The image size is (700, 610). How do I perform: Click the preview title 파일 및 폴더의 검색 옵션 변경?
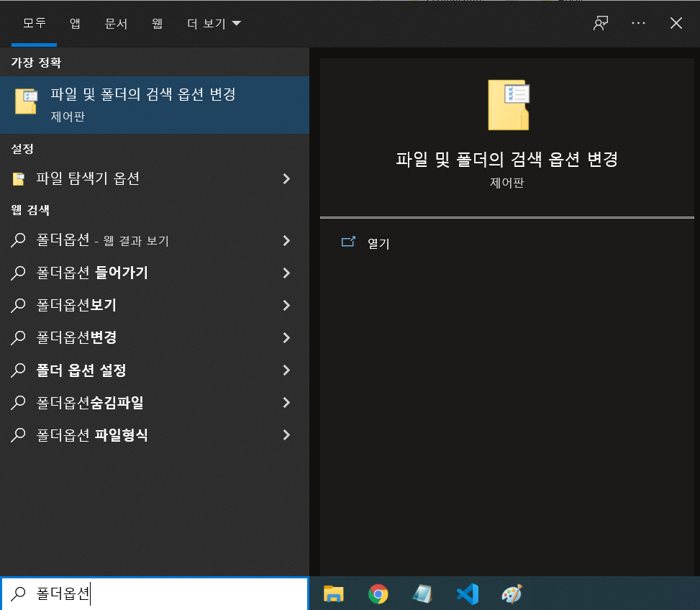[506, 159]
